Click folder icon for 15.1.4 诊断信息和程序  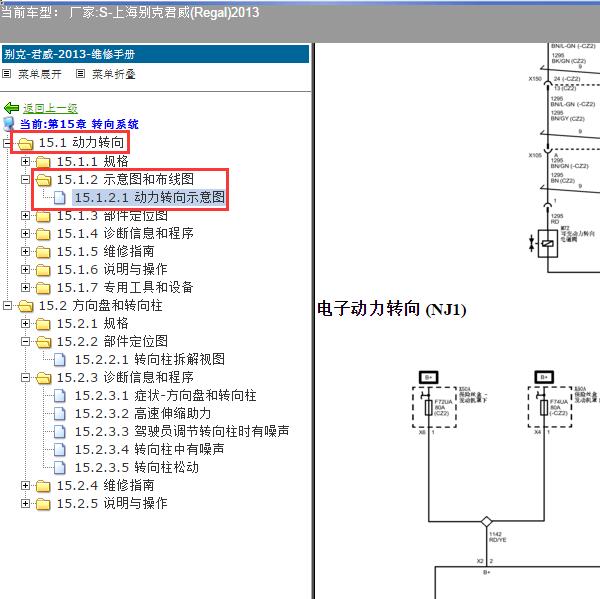click(x=43, y=234)
